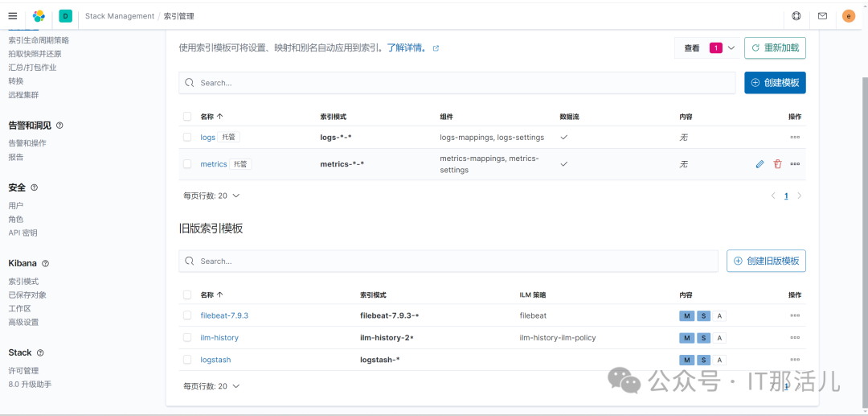Screen dimensions: 868x416
Task: Click page number 1 in index templates
Action: tap(786, 196)
